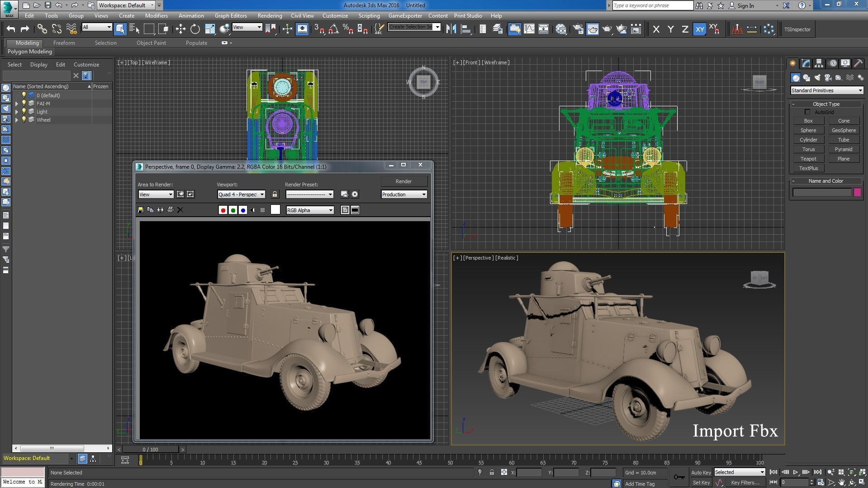Switch to the Object Paint ribbon tab
The height and width of the screenshot is (488, 868).
(x=151, y=43)
